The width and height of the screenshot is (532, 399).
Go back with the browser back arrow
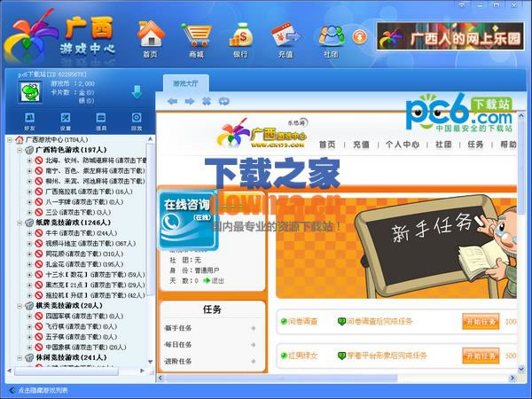(172, 101)
